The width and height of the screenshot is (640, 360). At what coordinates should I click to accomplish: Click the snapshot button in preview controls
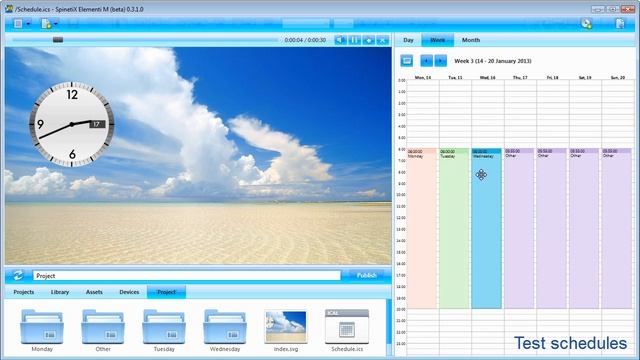(x=369, y=40)
